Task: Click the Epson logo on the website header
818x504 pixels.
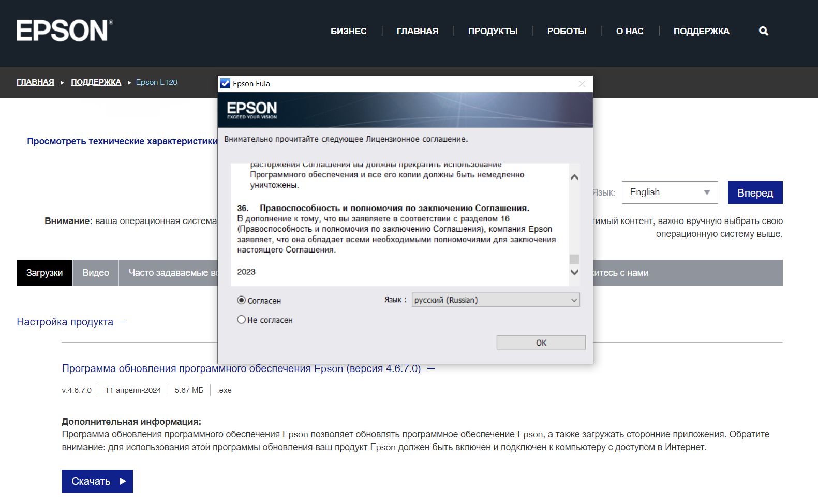Action: (64, 31)
